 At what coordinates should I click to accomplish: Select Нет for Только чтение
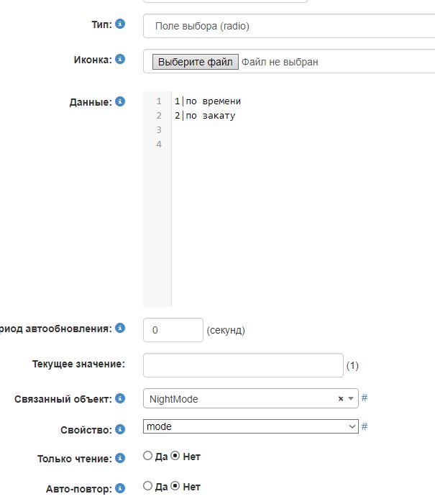point(175,456)
